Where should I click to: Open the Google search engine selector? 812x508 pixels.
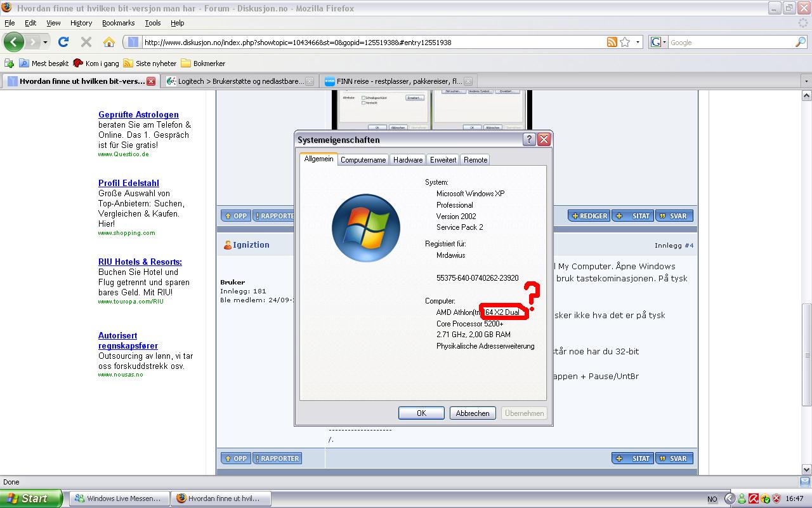[658, 43]
